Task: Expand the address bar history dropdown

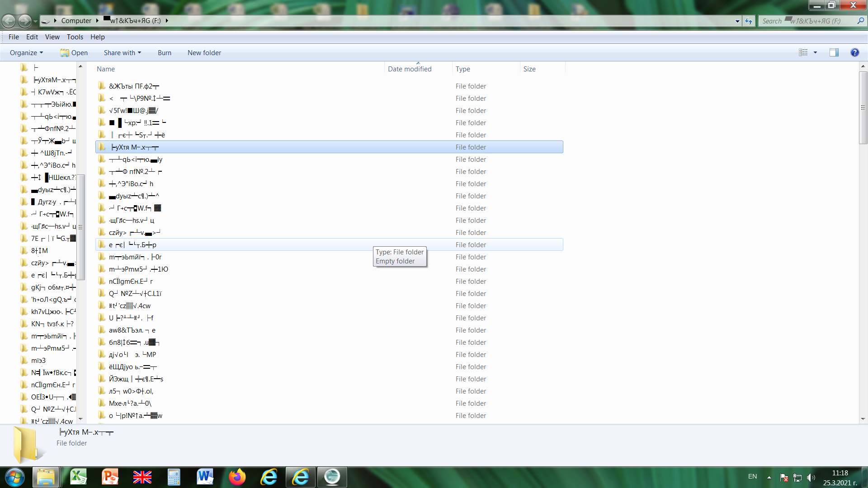Action: tap(737, 21)
